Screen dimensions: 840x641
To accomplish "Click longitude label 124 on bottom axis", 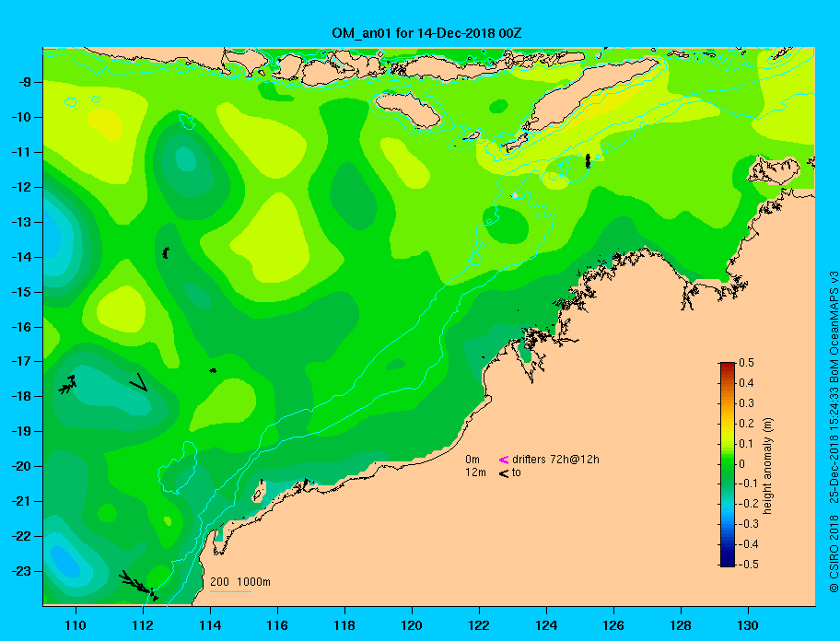I will click(546, 625).
